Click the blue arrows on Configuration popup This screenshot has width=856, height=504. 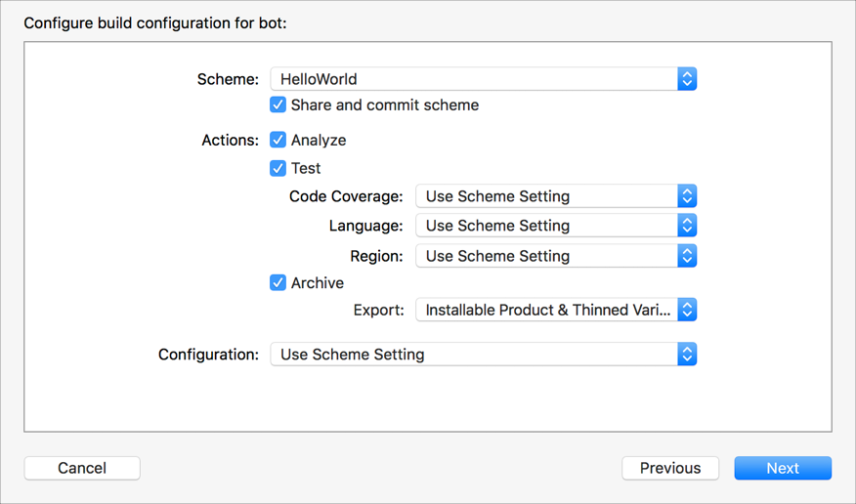click(x=687, y=355)
